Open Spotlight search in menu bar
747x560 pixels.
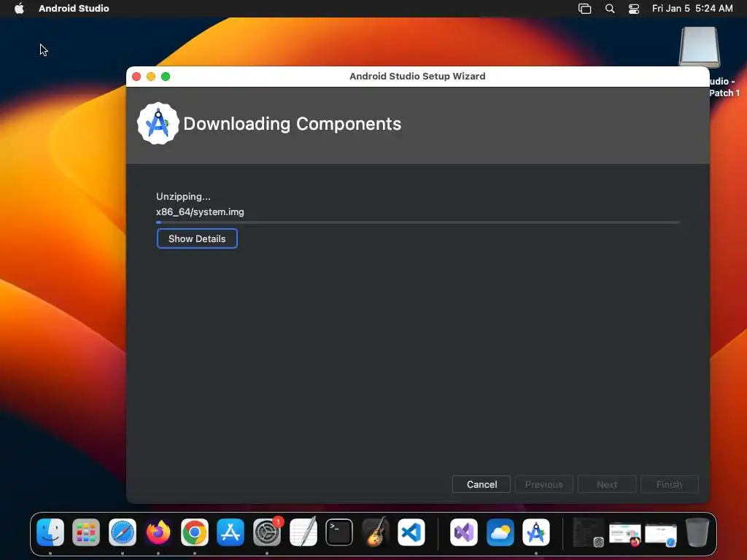coord(610,9)
